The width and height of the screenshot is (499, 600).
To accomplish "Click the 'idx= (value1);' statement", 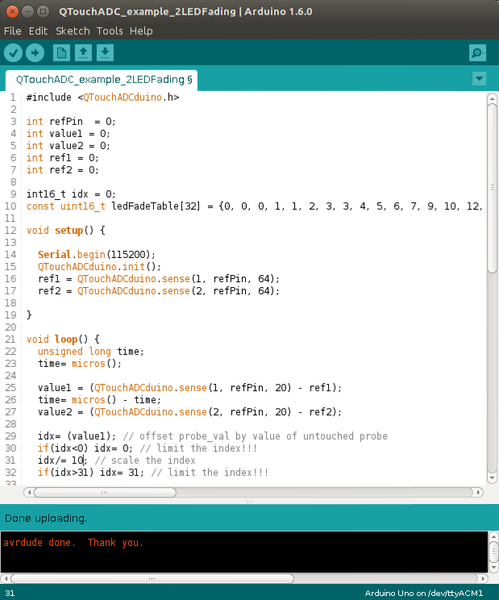I will coord(77,436).
